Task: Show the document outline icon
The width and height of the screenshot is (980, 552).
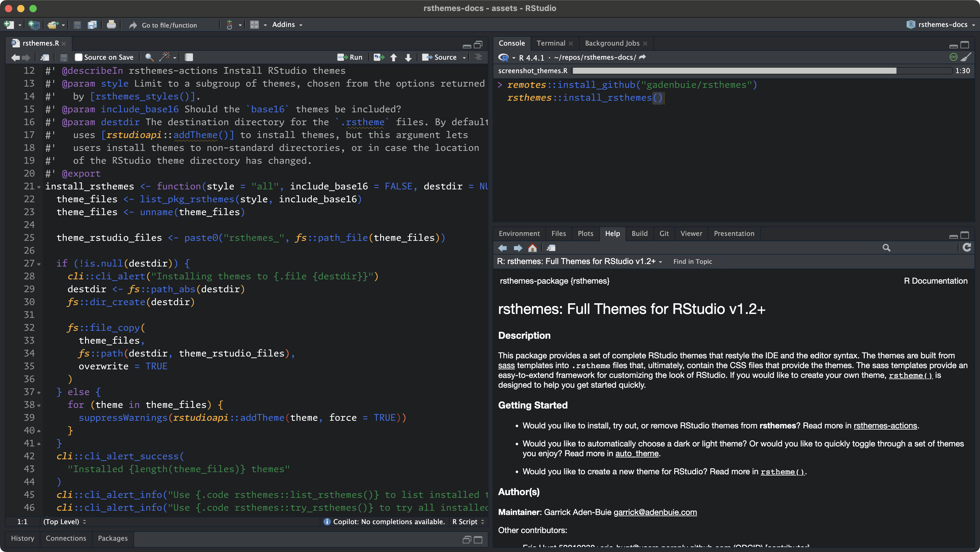Action: tap(478, 57)
